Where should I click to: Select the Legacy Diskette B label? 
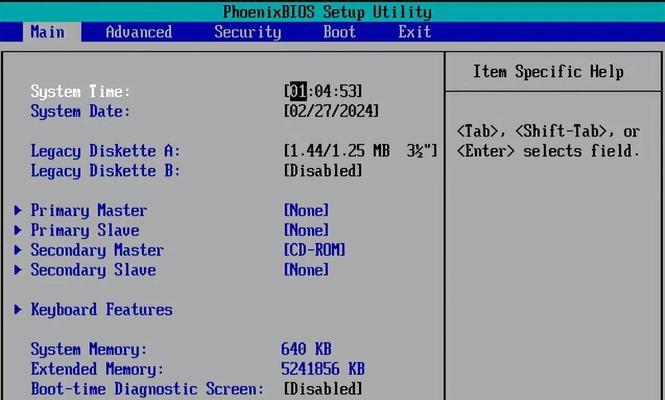(105, 171)
